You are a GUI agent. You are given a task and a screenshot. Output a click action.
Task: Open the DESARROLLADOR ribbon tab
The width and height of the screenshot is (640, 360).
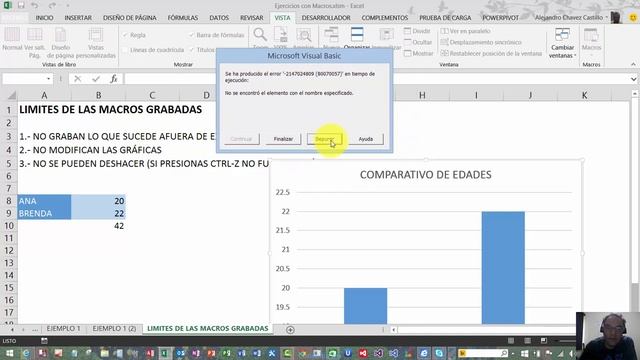[x=326, y=18]
